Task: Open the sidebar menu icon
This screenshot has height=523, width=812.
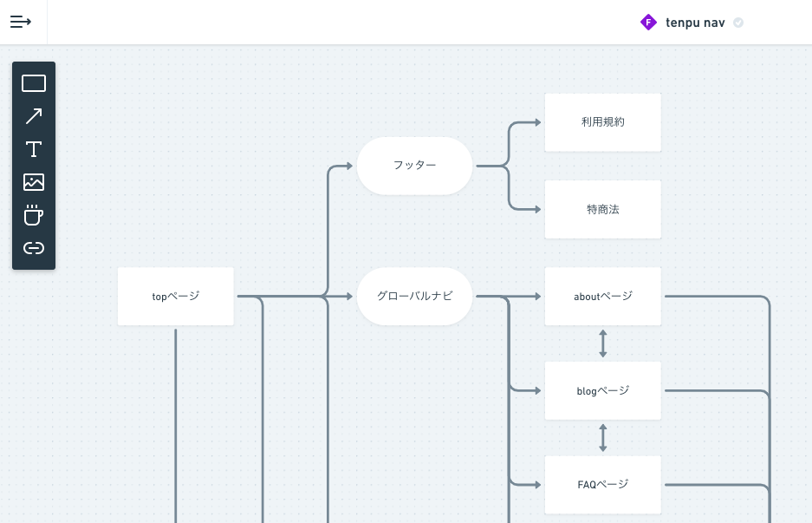Action: tap(21, 22)
